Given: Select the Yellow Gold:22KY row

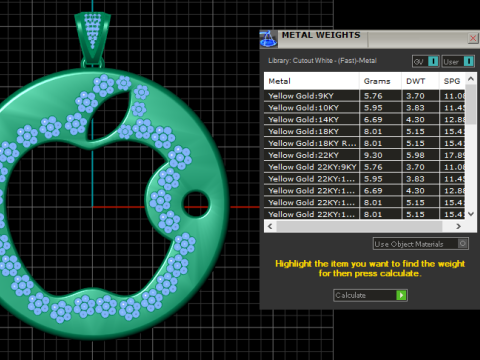Looking at the screenshot, I should pyautogui.click(x=365, y=155).
